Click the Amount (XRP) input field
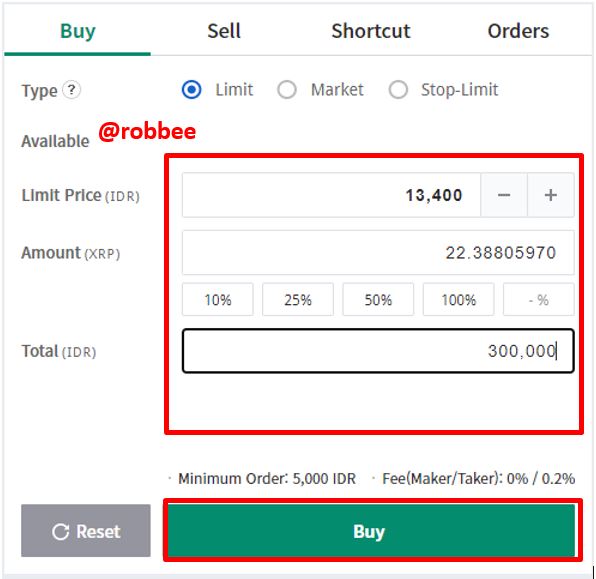The width and height of the screenshot is (596, 579). click(378, 252)
